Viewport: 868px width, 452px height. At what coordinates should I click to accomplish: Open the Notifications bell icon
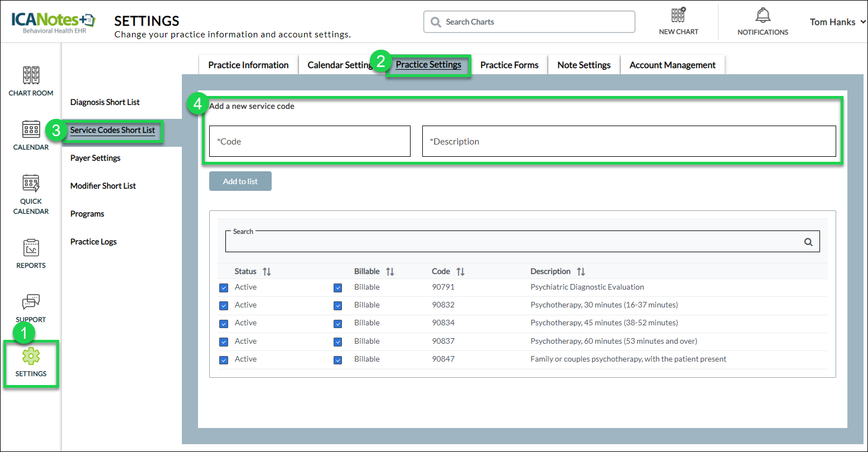point(763,16)
